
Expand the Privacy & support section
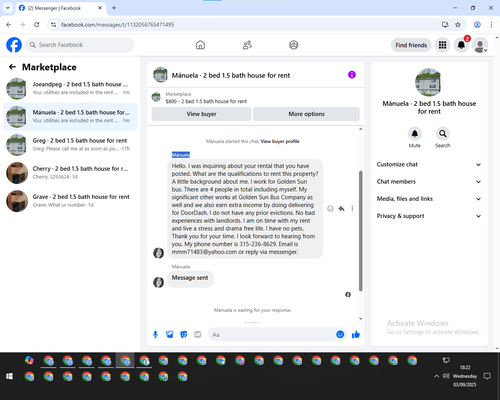(x=429, y=216)
